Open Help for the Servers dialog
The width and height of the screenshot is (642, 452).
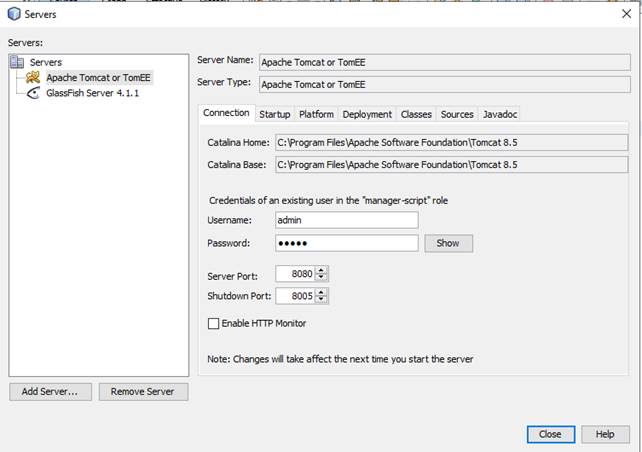pyautogui.click(x=605, y=434)
